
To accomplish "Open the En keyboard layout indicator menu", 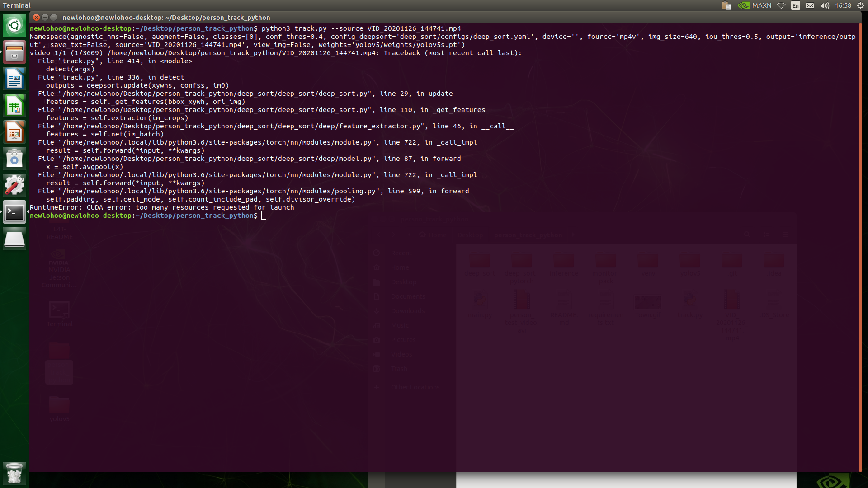I will pyautogui.click(x=796, y=5).
